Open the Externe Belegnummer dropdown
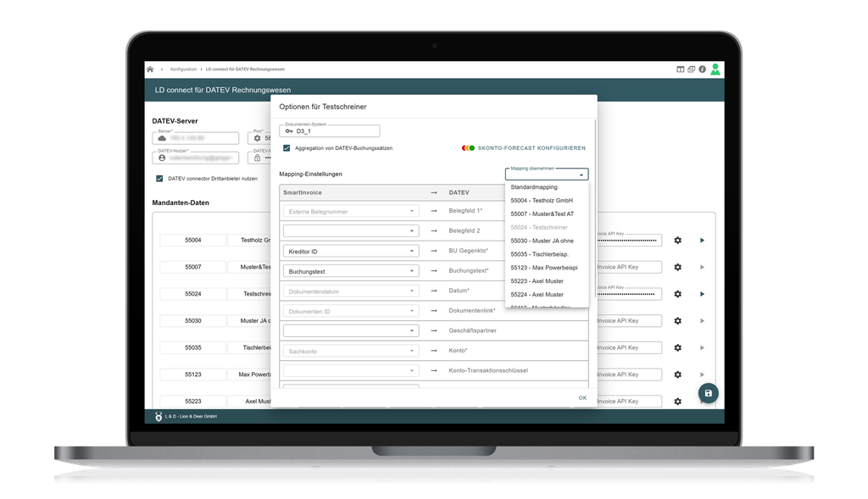This screenshot has height=499, width=868. (x=351, y=211)
